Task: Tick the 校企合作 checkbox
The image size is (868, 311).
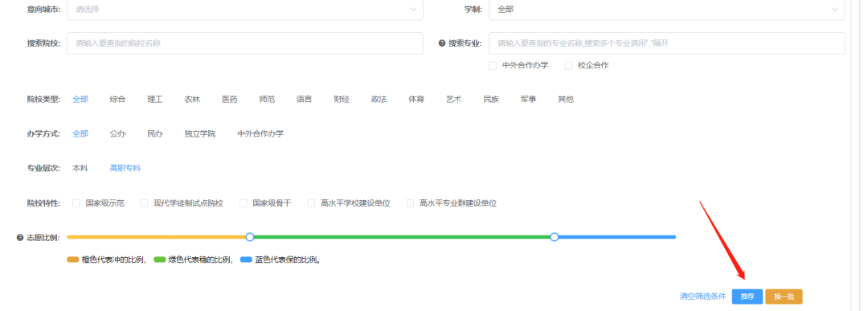Action: [x=568, y=65]
